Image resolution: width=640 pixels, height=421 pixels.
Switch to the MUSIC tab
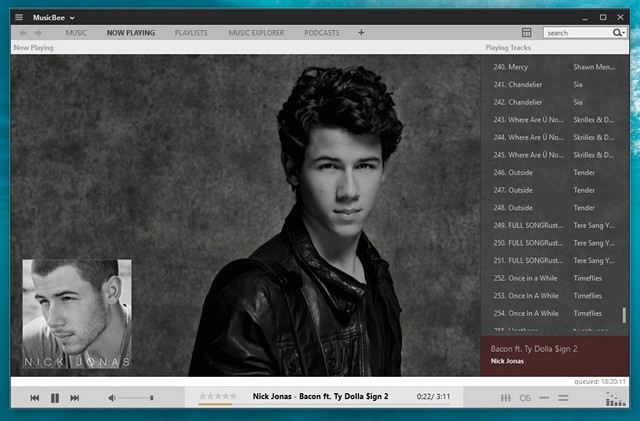click(x=76, y=33)
